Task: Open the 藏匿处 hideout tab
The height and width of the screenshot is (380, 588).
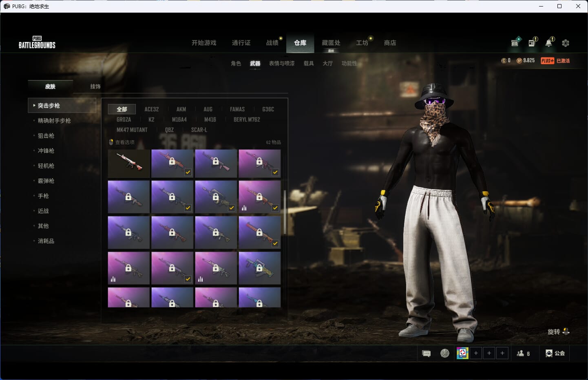Action: [x=331, y=43]
